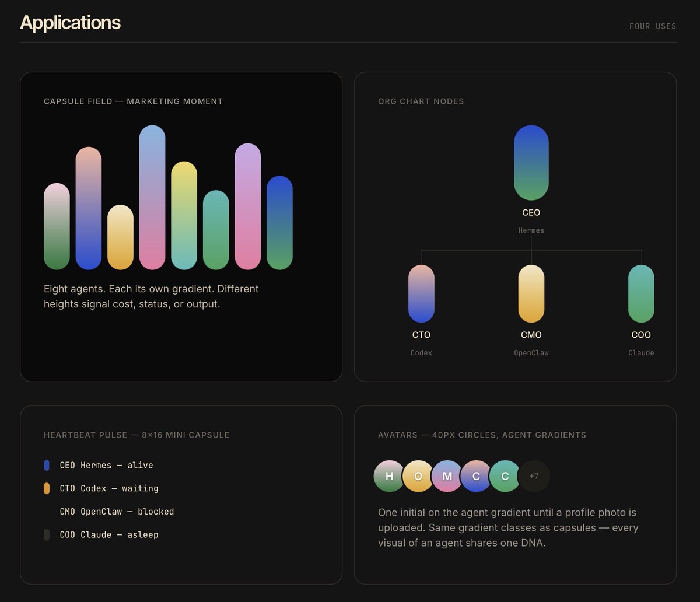The height and width of the screenshot is (602, 700).
Task: Click the 'CMO' role label in the org chart
Action: tap(531, 335)
